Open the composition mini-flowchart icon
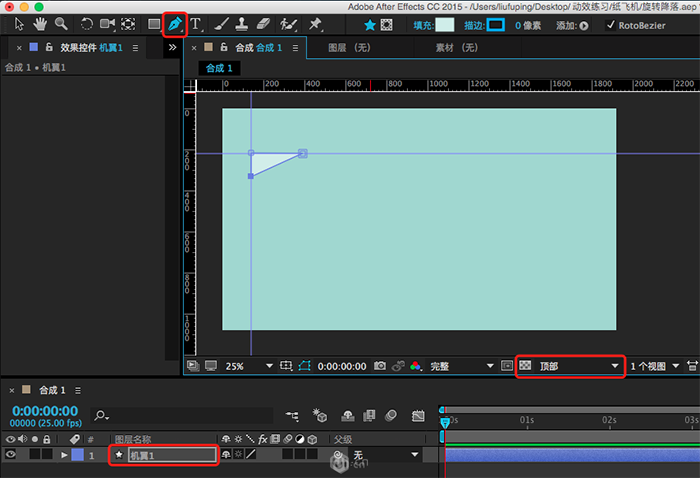 point(292,416)
